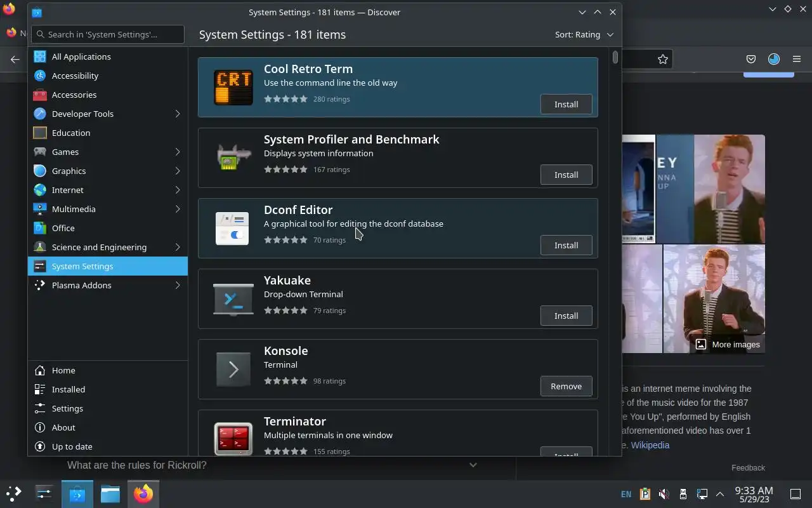Click the Show Desktop button in taskbar
The height and width of the screenshot is (508, 812).
pyautogui.click(x=796, y=494)
